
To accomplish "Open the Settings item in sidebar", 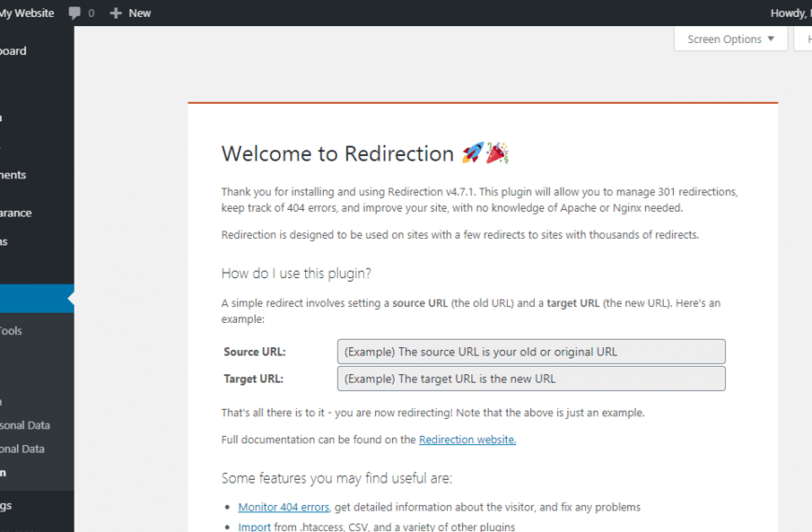I will tap(7, 506).
